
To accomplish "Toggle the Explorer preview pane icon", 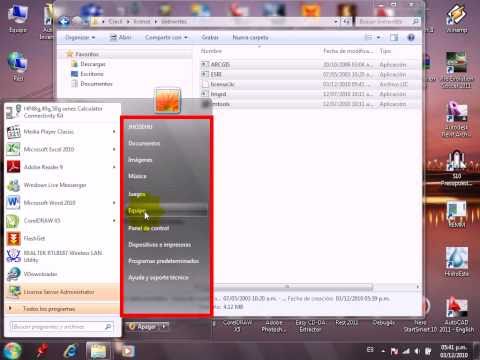I will [394, 37].
